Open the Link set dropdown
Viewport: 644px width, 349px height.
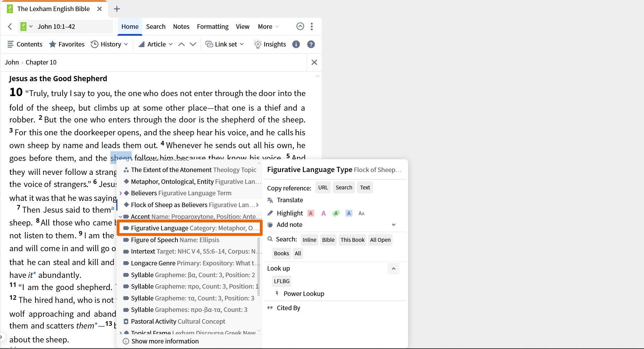(225, 44)
